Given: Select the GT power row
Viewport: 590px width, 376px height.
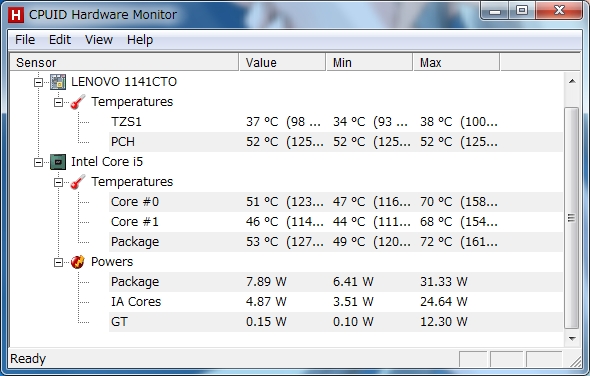Looking at the screenshot, I should click(x=336, y=322).
